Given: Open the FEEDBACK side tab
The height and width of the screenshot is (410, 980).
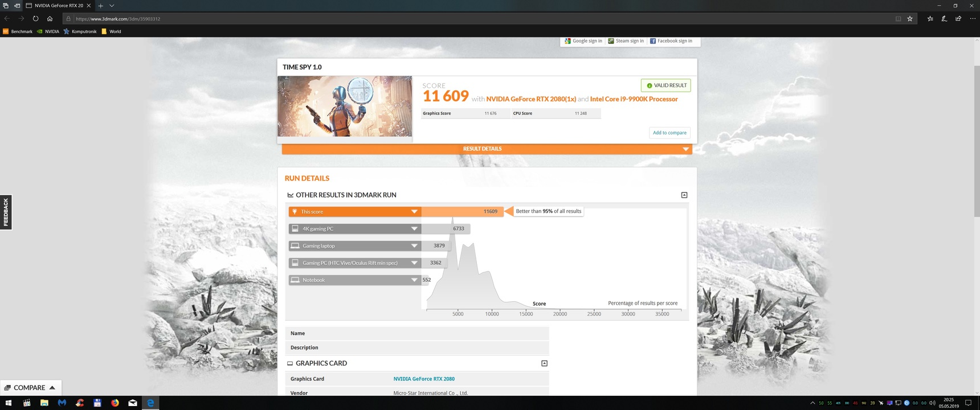Looking at the screenshot, I should coord(6,212).
